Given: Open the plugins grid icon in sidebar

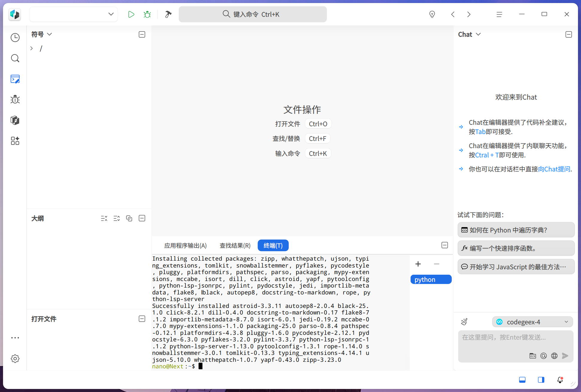Looking at the screenshot, I should tap(15, 141).
